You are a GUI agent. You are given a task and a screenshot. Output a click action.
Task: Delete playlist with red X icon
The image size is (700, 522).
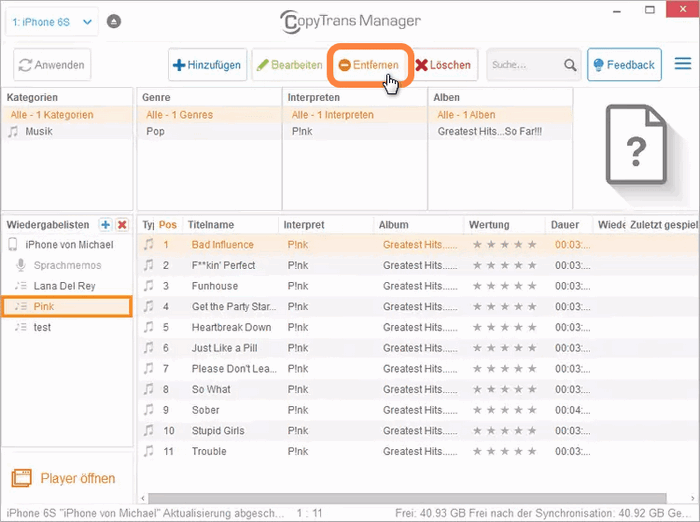click(122, 225)
